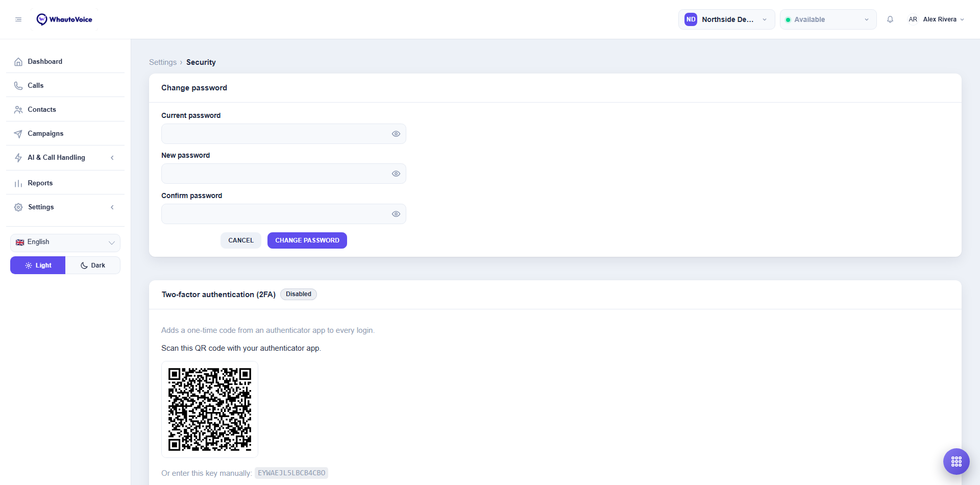Viewport: 980px width, 485px height.
Task: Click the Change password section heading
Action: pyautogui.click(x=194, y=88)
